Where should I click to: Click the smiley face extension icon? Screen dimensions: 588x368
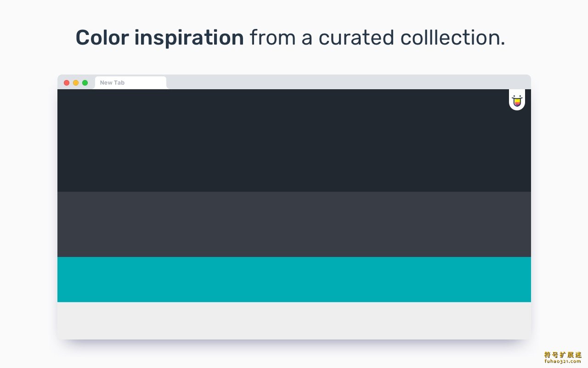(517, 101)
